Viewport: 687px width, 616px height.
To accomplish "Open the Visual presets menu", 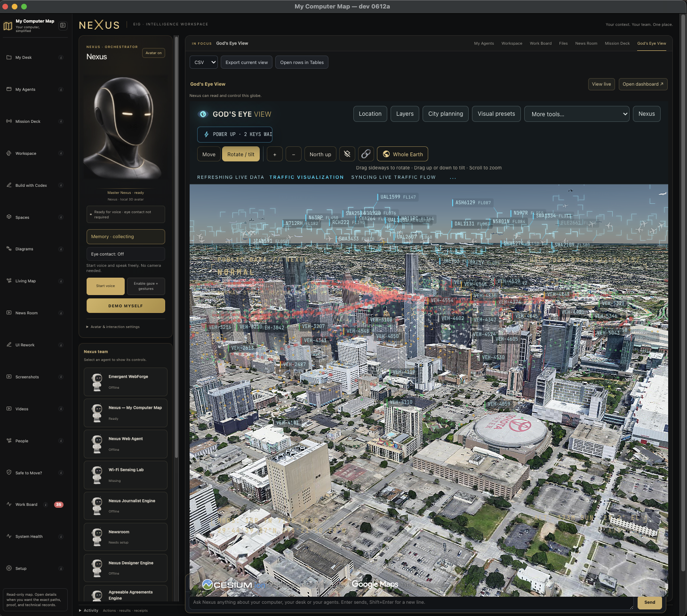I will [496, 114].
